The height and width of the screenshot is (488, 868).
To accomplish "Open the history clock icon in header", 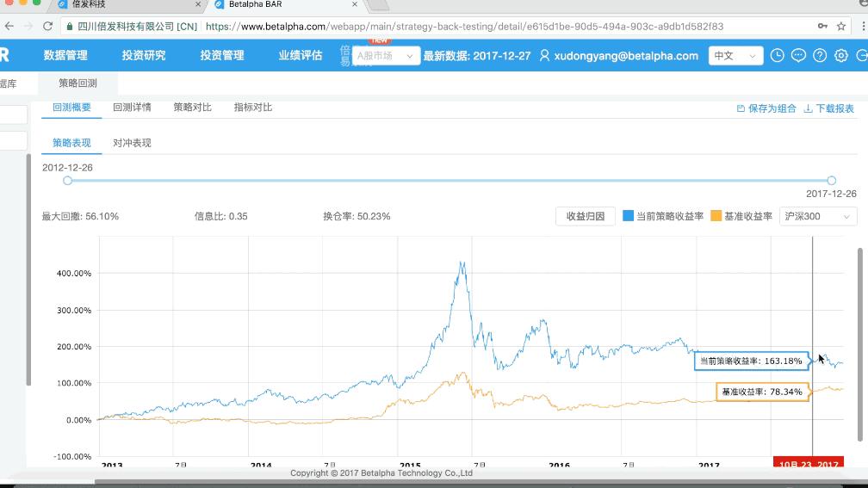I will coord(778,55).
